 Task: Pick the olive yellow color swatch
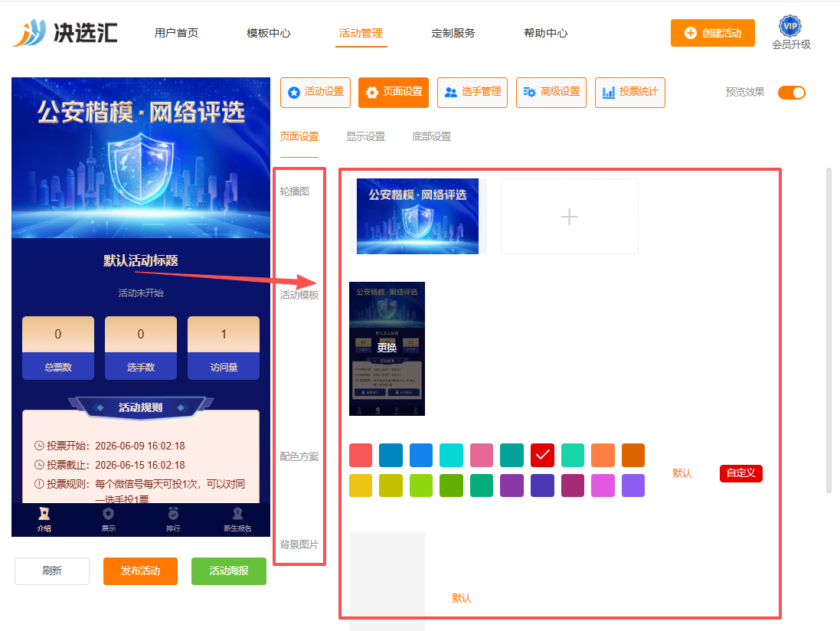[391, 486]
